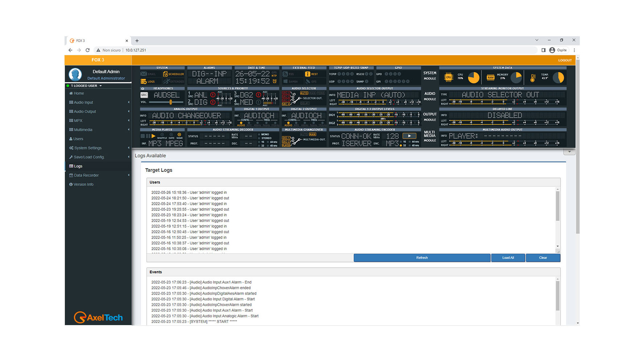Toggle AUTO mode in Audio Selector
This screenshot has height=362, width=644.
[304, 93]
